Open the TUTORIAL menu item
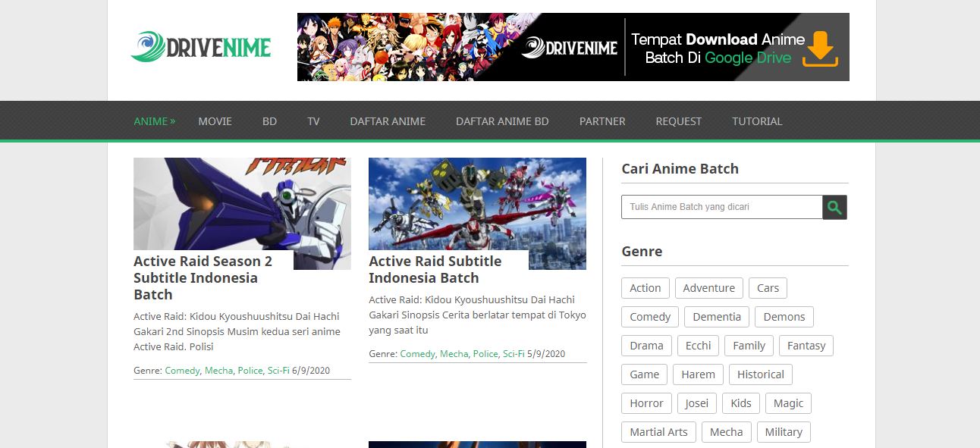This screenshot has width=980, height=448. pyautogui.click(x=756, y=121)
